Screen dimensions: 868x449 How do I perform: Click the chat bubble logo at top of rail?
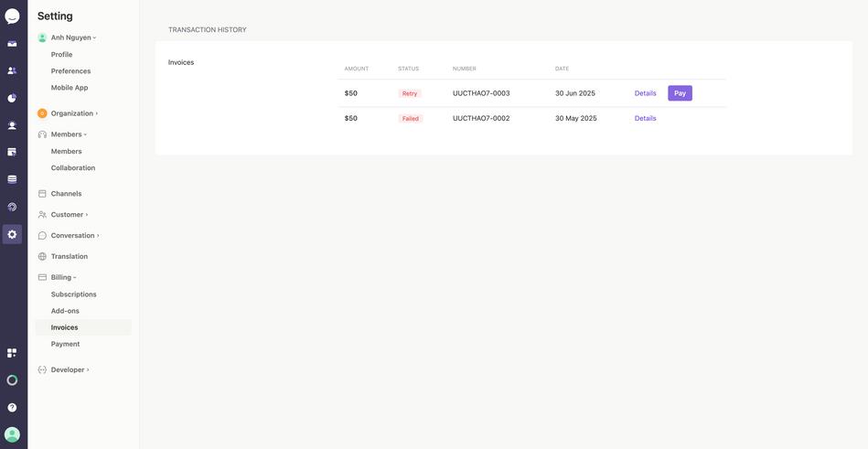(x=12, y=16)
